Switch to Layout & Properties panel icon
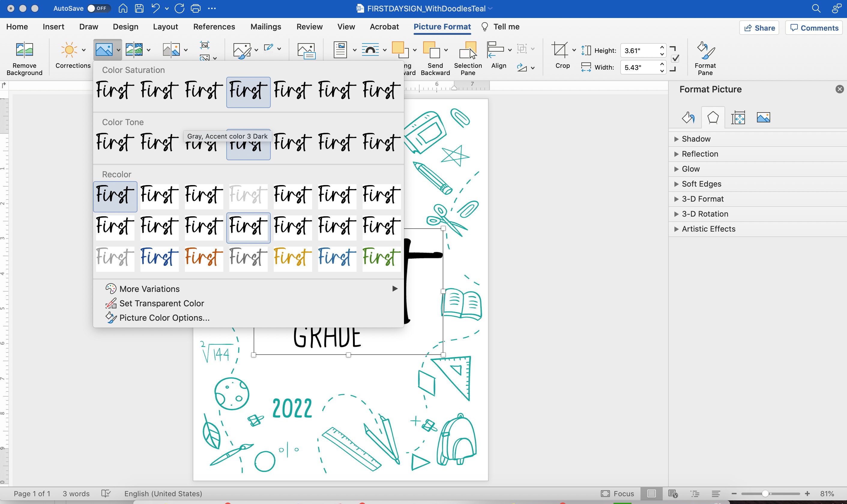The image size is (847, 504). point(738,118)
